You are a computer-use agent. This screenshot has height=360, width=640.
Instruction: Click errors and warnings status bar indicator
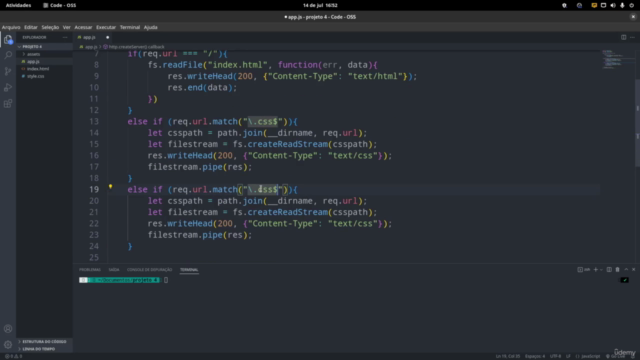13,356
